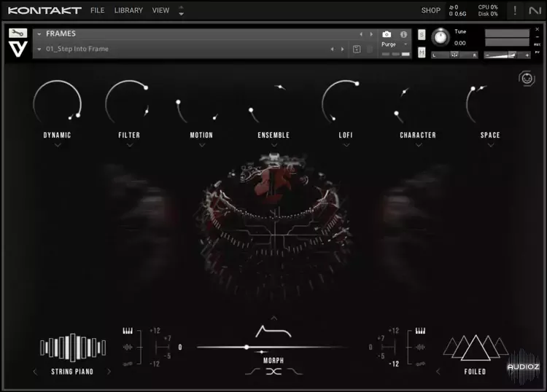The width and height of the screenshot is (547, 392).
Task: Click the MORPH slider handle
Action: point(247,347)
